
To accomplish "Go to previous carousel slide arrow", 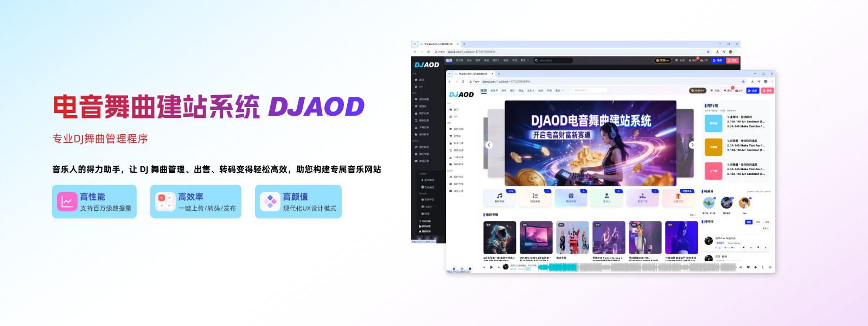I will coord(489,145).
